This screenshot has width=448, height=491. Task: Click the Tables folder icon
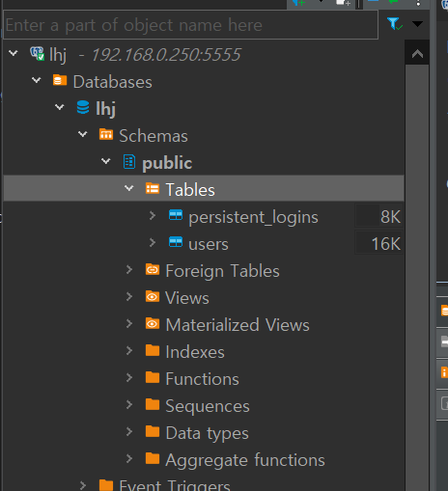153,188
